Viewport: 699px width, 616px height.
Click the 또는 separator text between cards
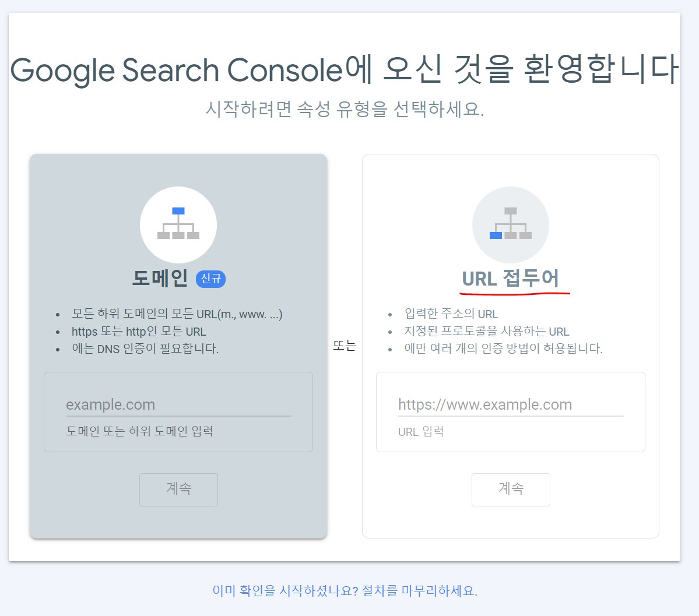pos(345,346)
